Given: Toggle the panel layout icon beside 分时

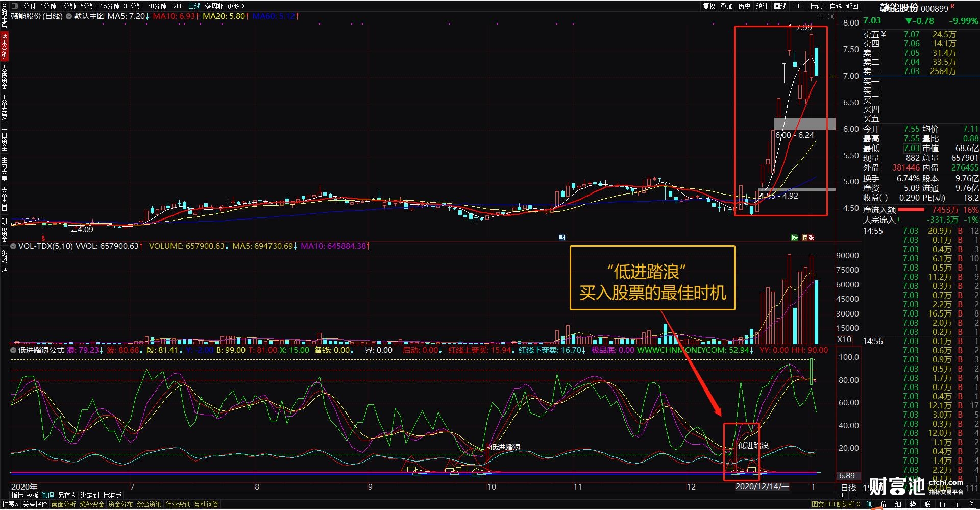Looking at the screenshot, I should click(14, 6).
